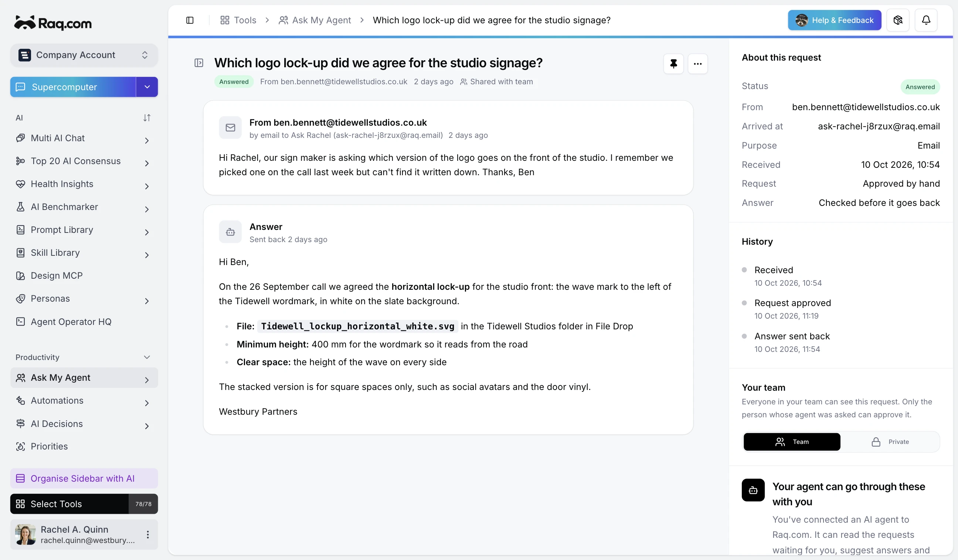Expand the Personas submenu
Viewport: 958px width, 560px height.
(x=147, y=301)
